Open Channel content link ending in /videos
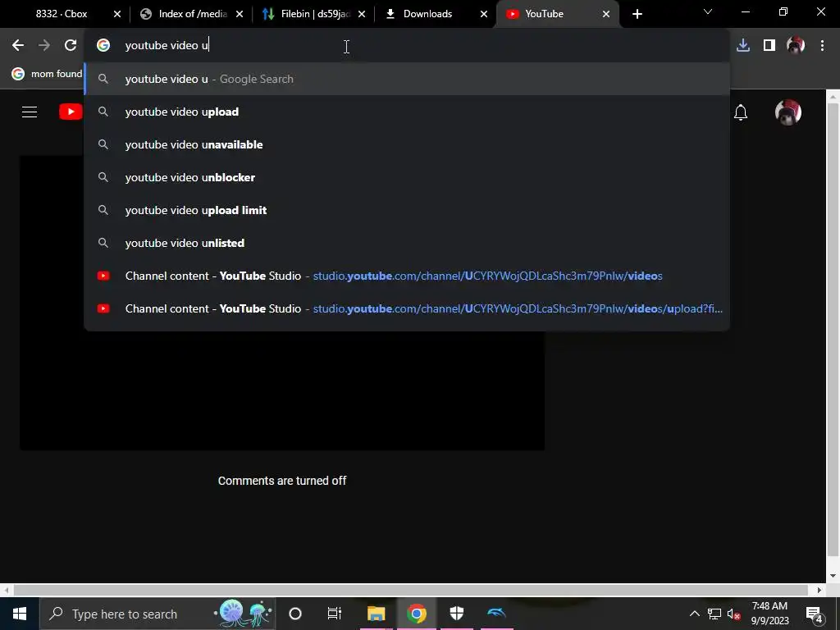 407,276
